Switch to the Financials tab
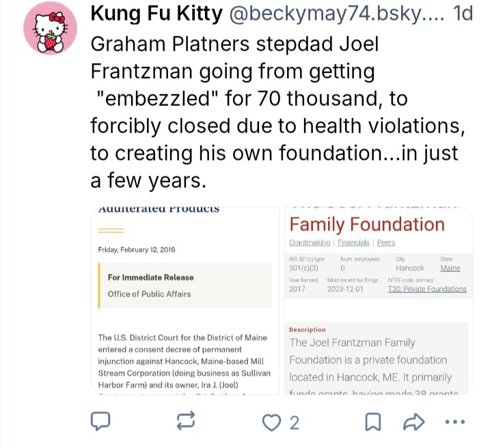 click(x=353, y=242)
